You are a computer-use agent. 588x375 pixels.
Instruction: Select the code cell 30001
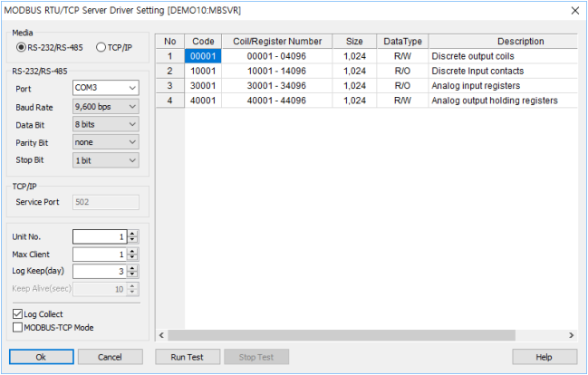click(x=203, y=86)
